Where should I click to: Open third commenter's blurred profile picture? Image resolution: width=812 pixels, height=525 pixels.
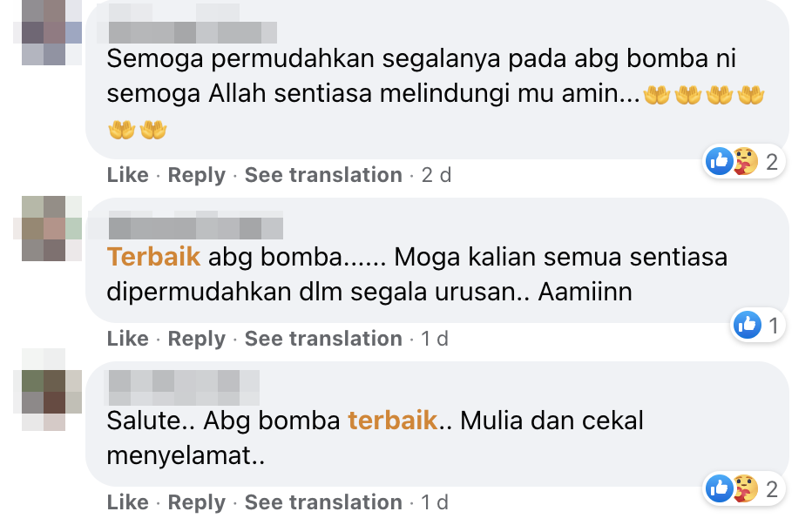pos(47,389)
